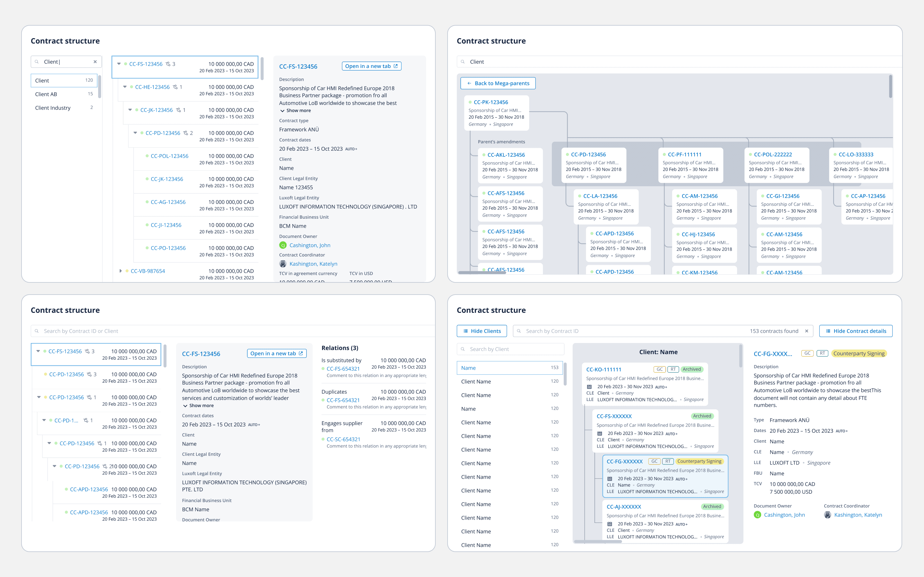Click relations icon next to CC-HE-123456

(175, 87)
